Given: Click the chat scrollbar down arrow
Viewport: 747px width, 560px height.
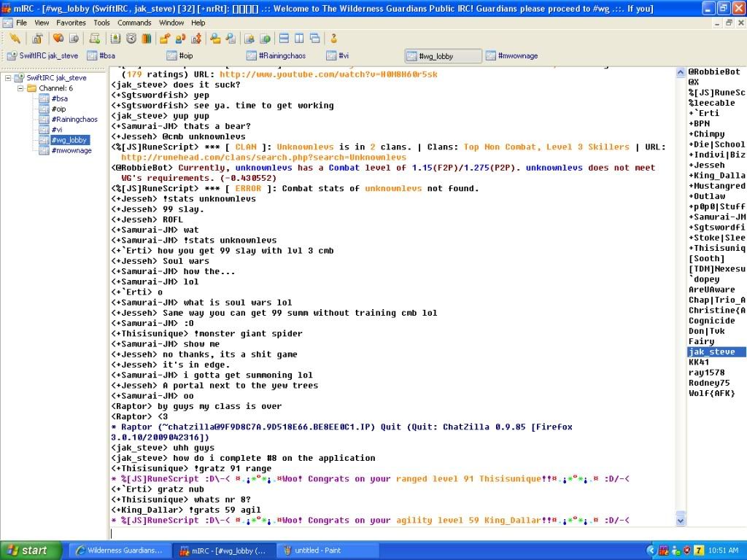Looking at the screenshot, I should point(681,521).
